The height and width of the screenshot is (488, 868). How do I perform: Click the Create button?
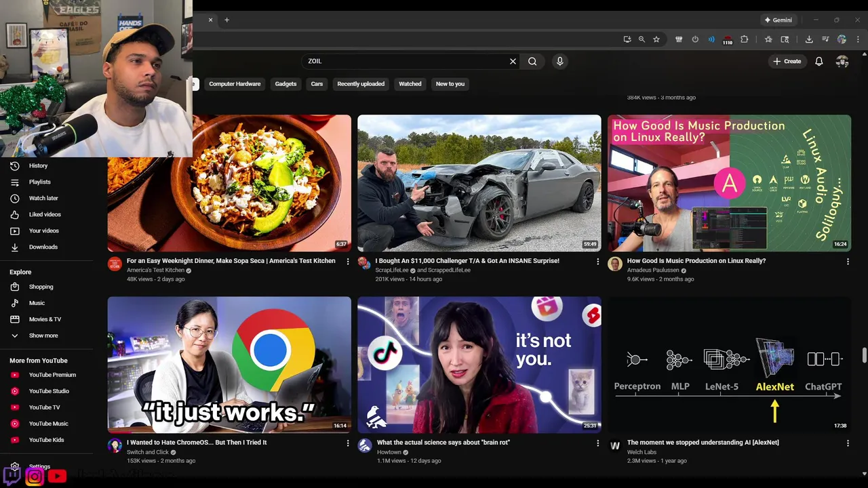pos(787,61)
